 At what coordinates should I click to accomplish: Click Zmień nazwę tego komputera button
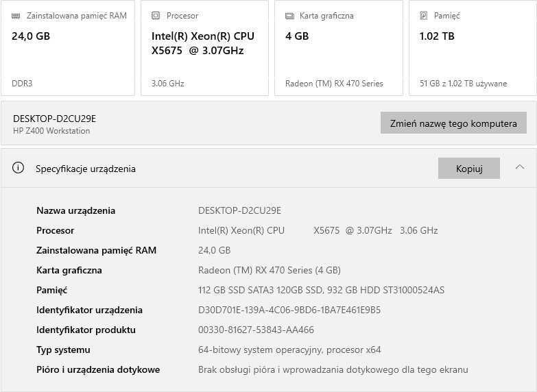point(453,123)
